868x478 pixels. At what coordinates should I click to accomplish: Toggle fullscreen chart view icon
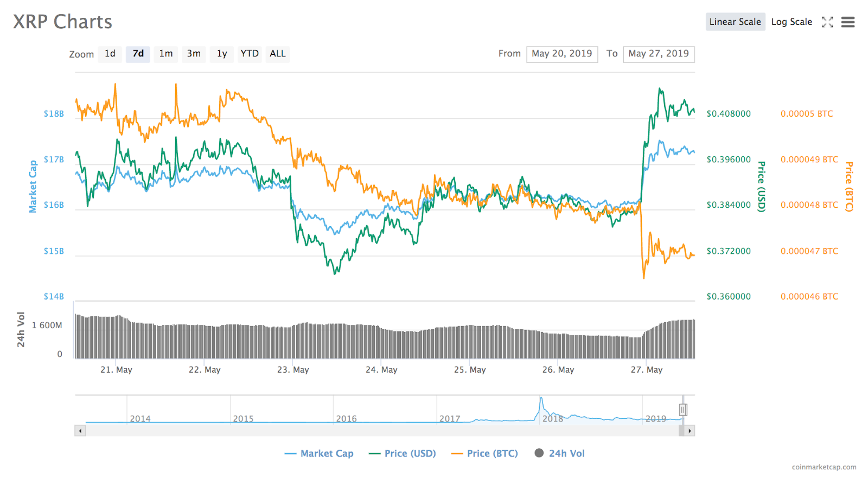(x=827, y=22)
